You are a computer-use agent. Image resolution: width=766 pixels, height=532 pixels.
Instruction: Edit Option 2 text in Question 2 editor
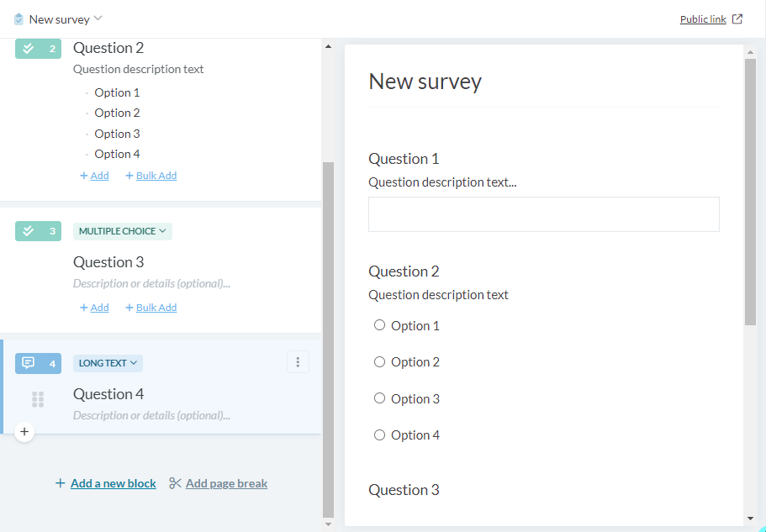pyautogui.click(x=117, y=113)
